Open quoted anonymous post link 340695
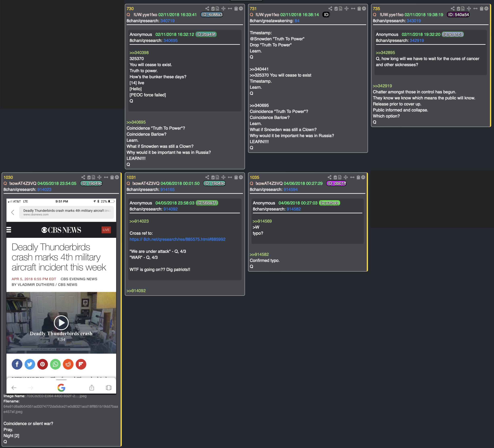 [170, 41]
